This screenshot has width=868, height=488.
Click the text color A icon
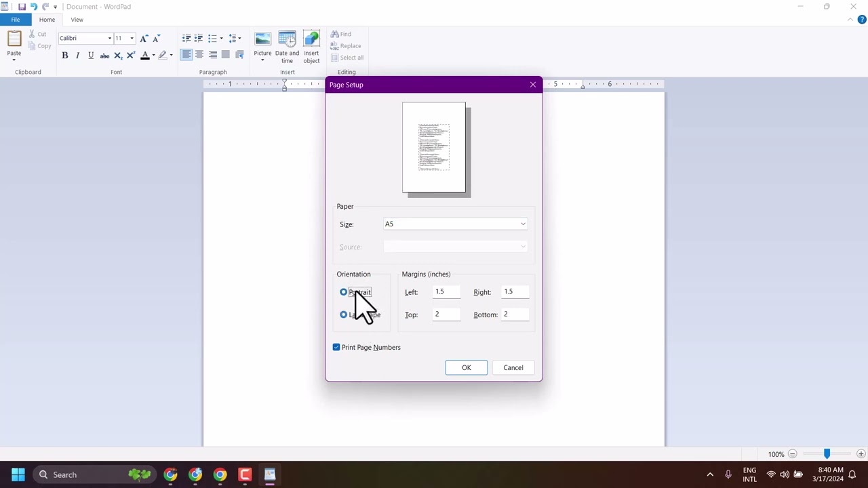(144, 55)
